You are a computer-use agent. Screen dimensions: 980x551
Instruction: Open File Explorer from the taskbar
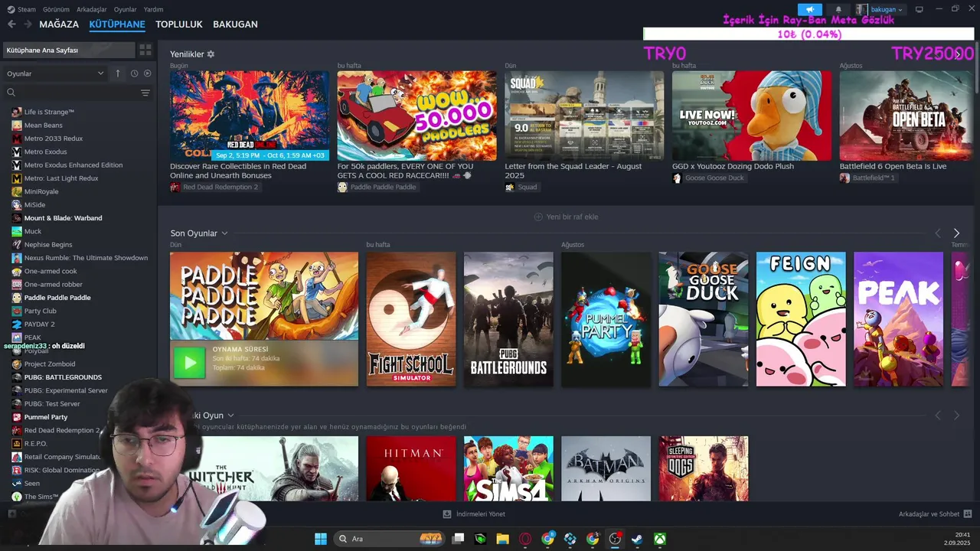tap(502, 539)
